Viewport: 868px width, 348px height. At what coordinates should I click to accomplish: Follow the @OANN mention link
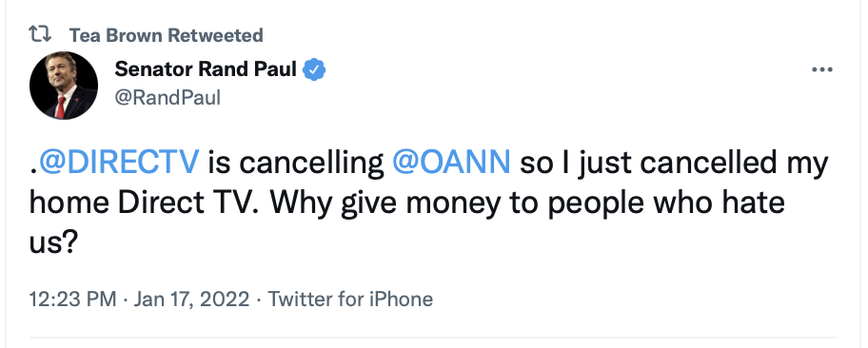tap(451, 162)
